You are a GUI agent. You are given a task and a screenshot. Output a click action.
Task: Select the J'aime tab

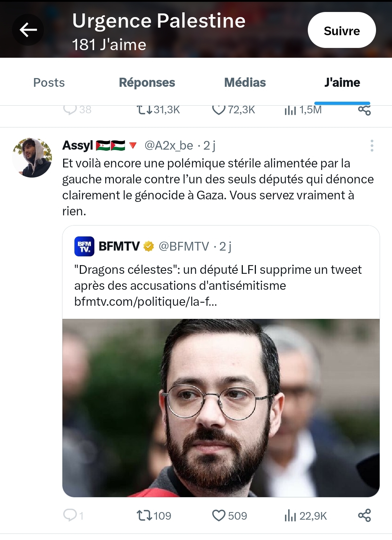342,82
